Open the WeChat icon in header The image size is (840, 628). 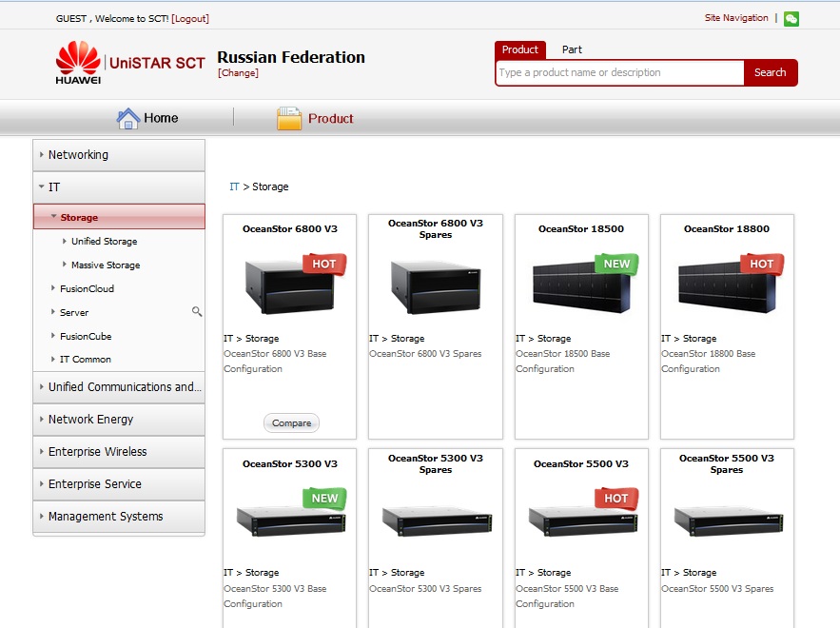click(791, 19)
